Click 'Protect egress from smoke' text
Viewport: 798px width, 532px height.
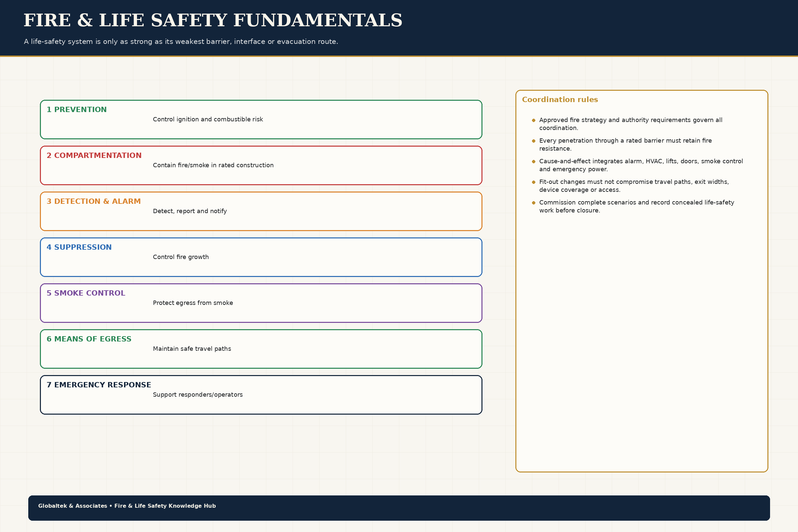click(193, 303)
